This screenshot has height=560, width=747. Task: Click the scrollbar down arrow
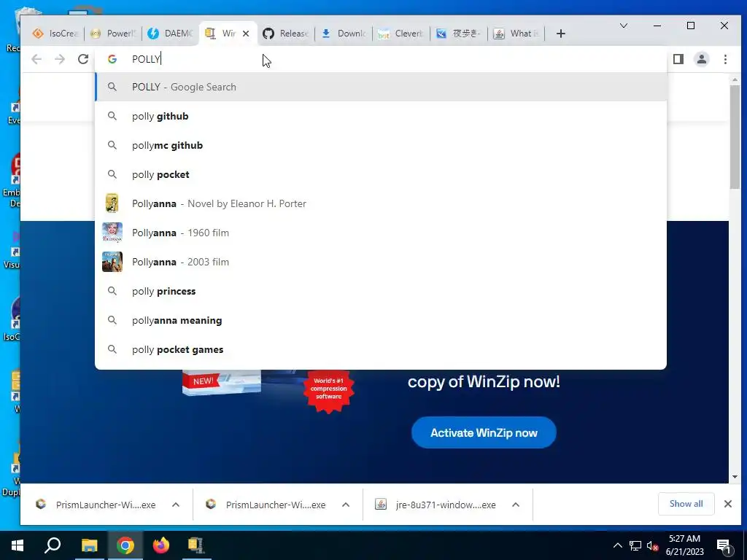coord(735,477)
